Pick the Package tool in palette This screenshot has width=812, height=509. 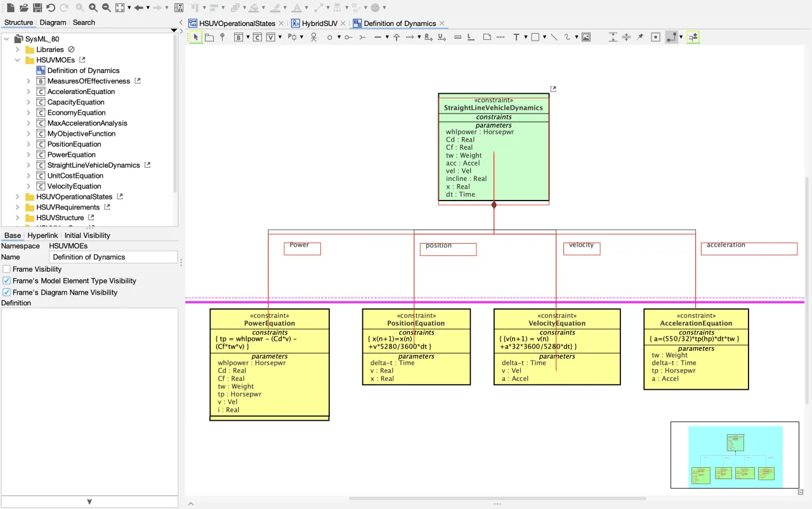(x=209, y=37)
